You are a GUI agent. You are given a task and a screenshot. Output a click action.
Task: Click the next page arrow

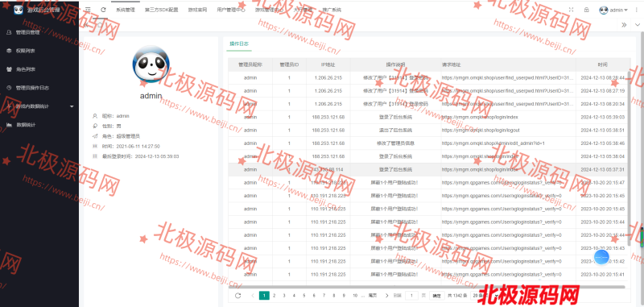pos(386,295)
